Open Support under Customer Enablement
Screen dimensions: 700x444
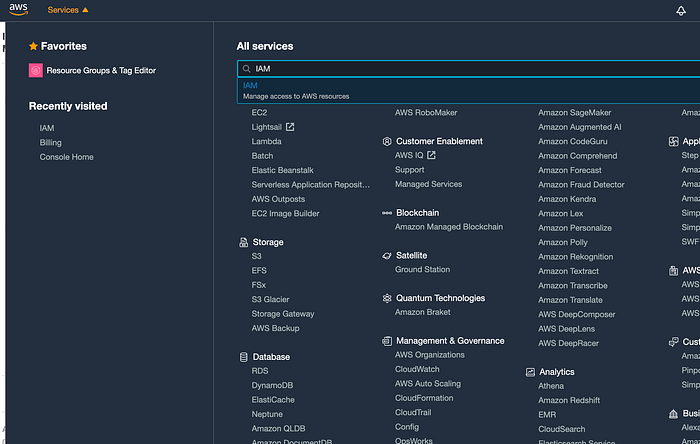pyautogui.click(x=409, y=170)
